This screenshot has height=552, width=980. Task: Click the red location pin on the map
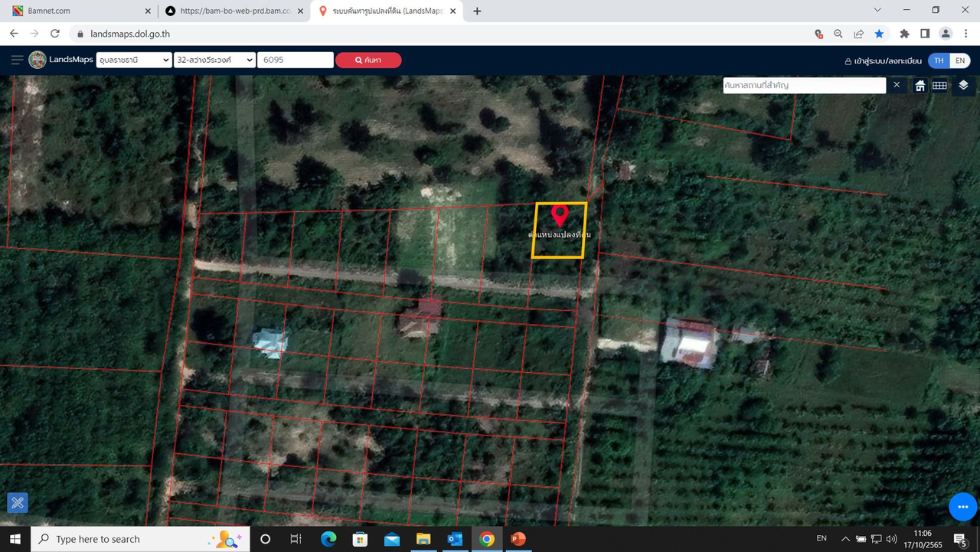[560, 214]
